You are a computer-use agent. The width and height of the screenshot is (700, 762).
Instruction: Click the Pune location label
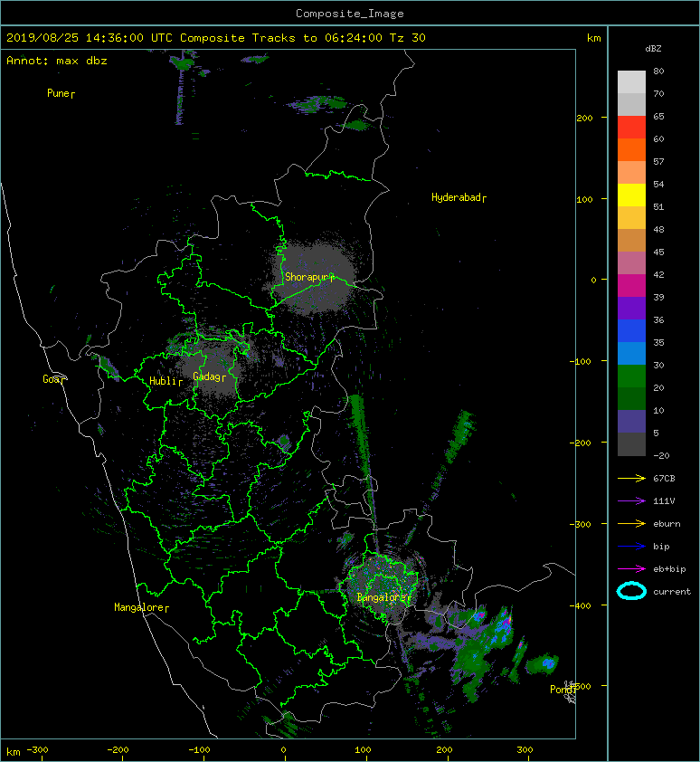tap(61, 93)
